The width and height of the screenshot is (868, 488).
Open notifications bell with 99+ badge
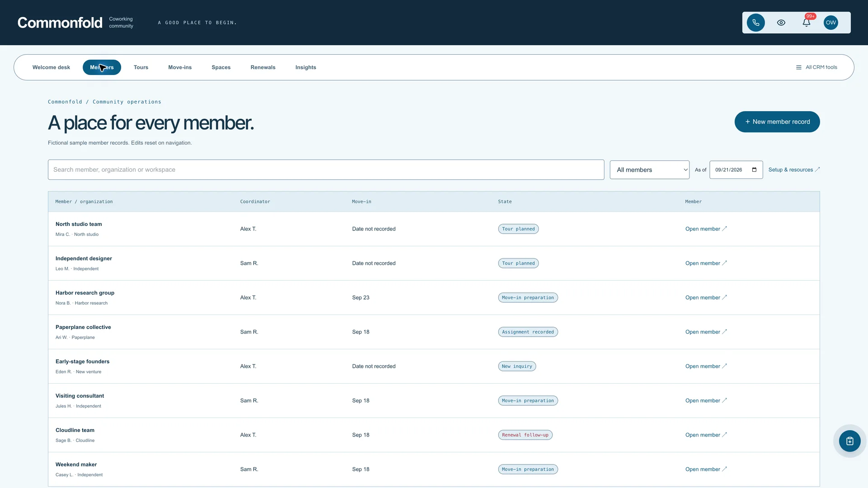pyautogui.click(x=807, y=23)
